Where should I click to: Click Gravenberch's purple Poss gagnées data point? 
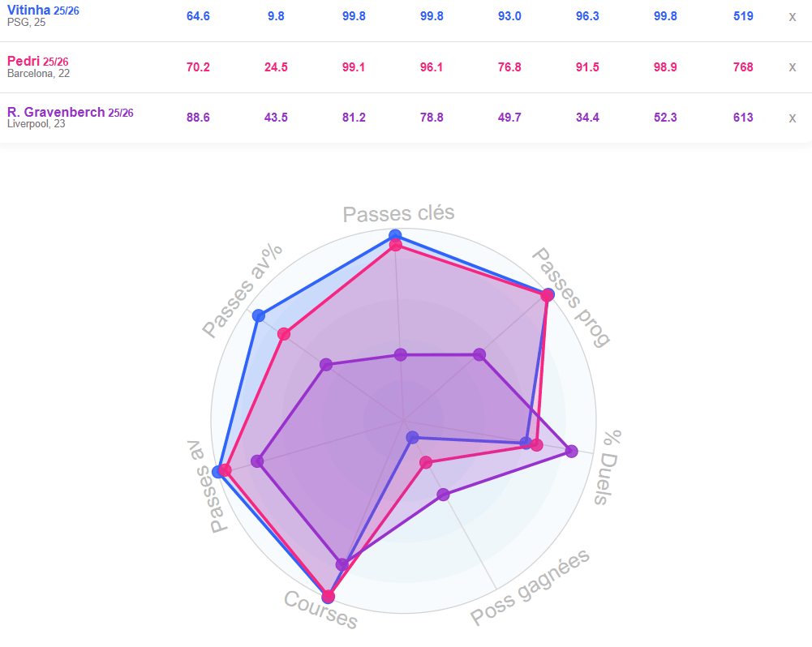[x=443, y=494]
